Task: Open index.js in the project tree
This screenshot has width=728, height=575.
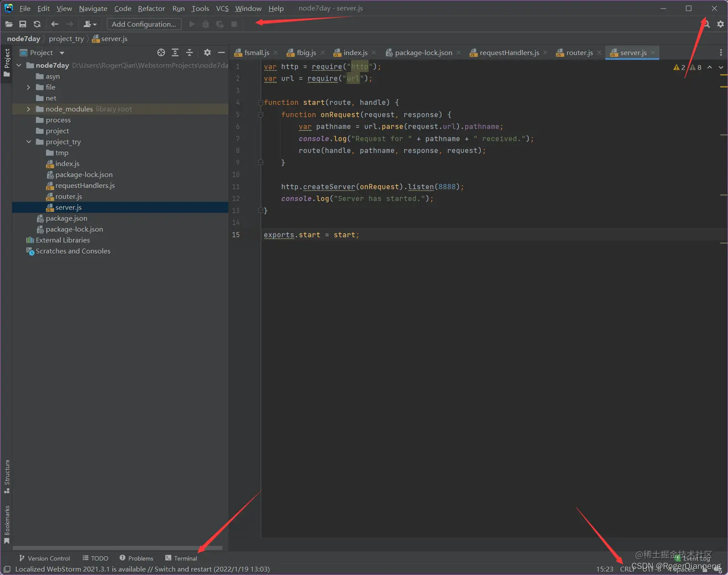Action: coord(67,164)
